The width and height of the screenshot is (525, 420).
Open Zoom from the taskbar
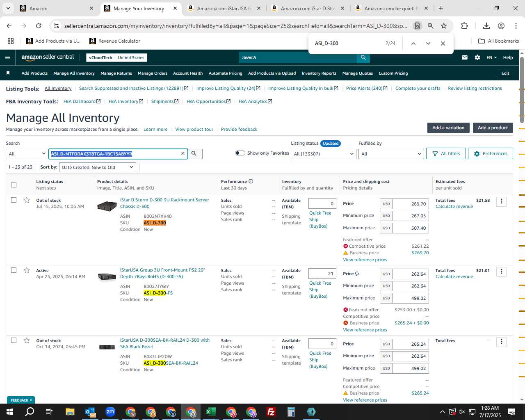110,412
